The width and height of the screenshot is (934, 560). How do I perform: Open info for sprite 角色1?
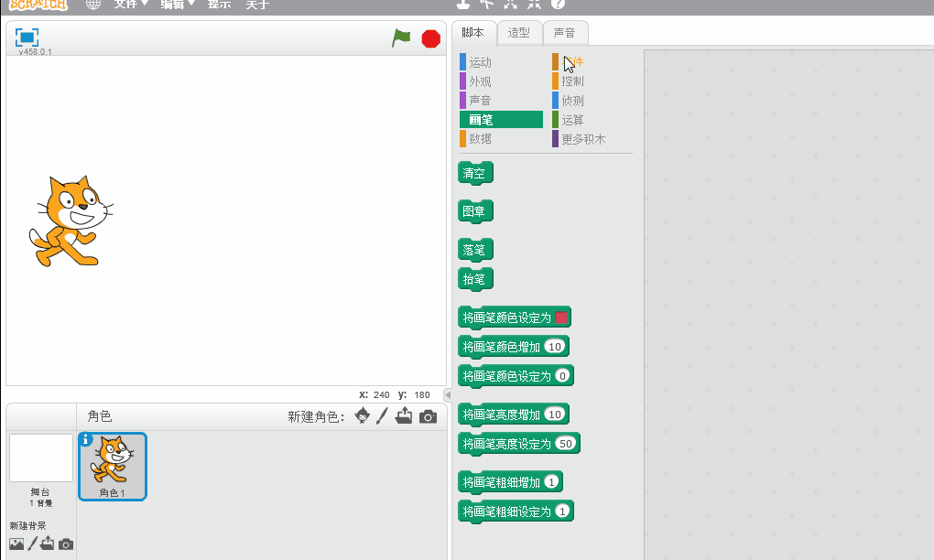[x=85, y=439]
